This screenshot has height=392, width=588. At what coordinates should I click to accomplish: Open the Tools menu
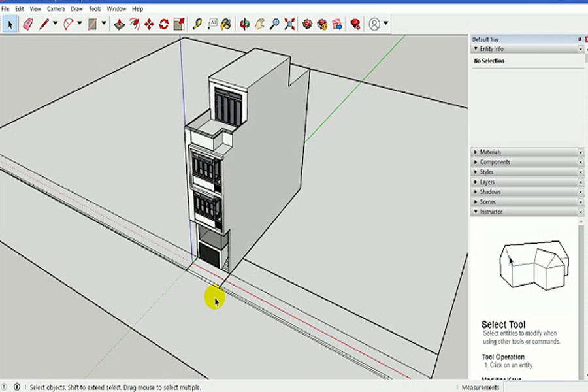click(95, 8)
